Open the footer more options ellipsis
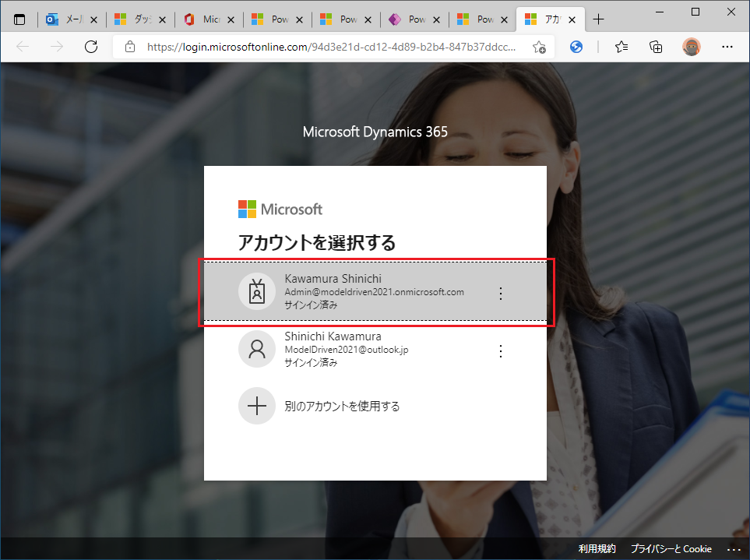The image size is (750, 560). 734,549
